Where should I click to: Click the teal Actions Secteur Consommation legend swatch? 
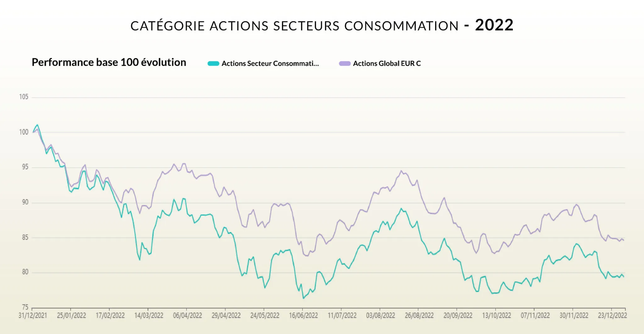(x=213, y=64)
